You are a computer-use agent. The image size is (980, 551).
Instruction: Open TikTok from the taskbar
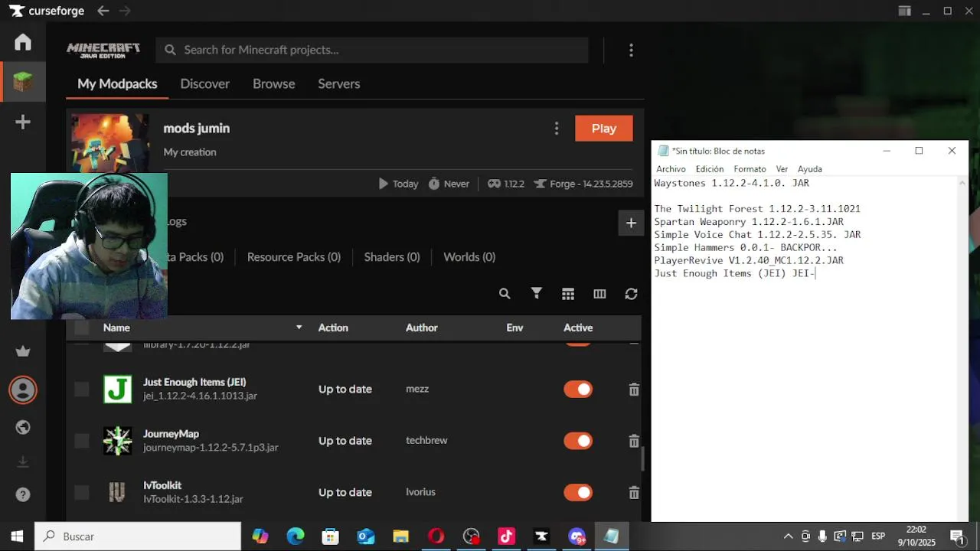coord(506,536)
